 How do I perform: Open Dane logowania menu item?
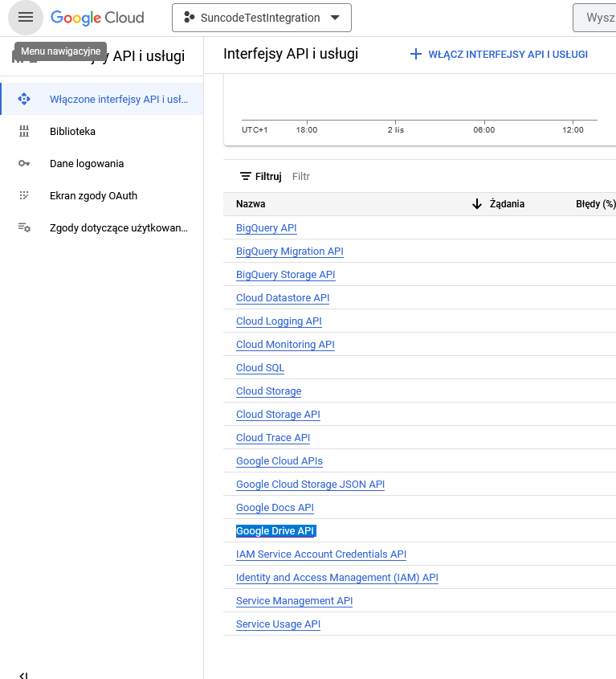(x=87, y=164)
